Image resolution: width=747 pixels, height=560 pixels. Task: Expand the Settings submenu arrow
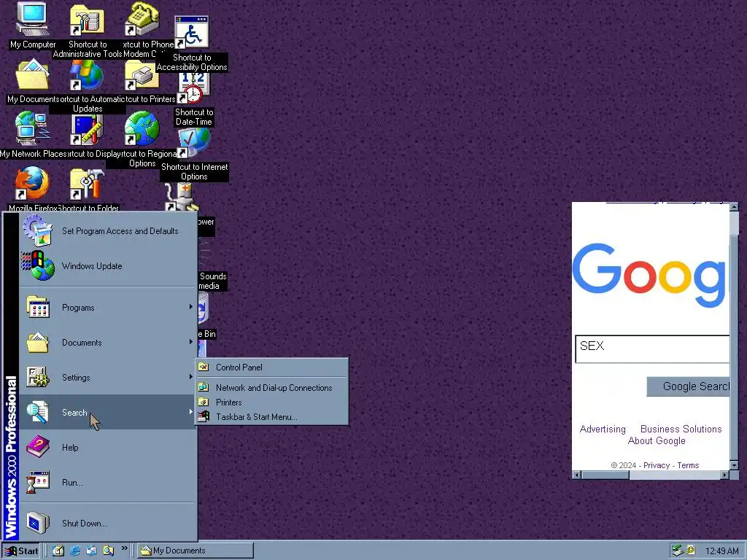coord(190,377)
